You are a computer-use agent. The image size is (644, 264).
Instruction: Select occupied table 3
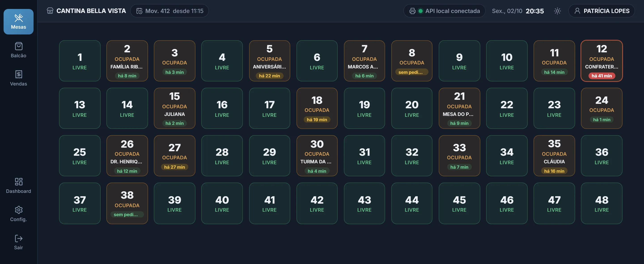174,61
